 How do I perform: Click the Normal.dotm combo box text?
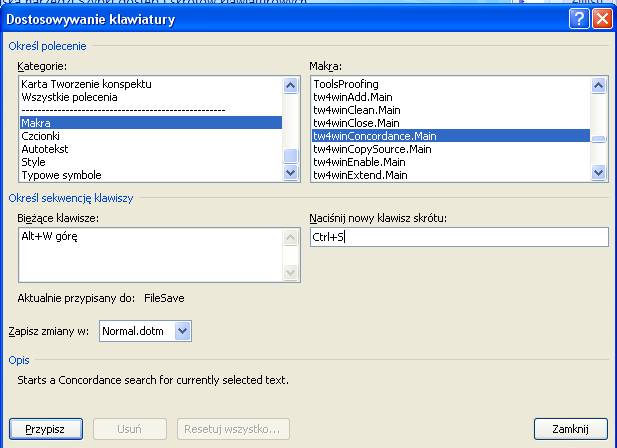click(133, 331)
